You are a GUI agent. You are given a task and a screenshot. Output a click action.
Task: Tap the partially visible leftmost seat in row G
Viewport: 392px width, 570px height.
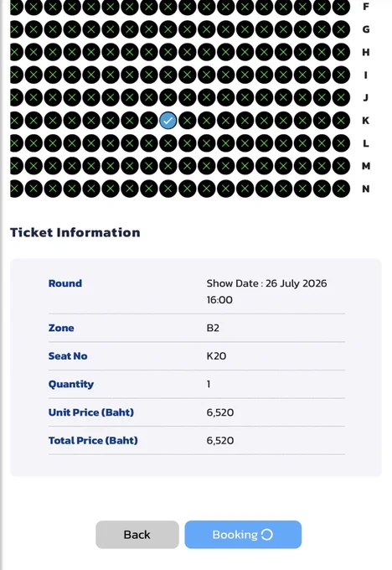[x=16, y=29]
